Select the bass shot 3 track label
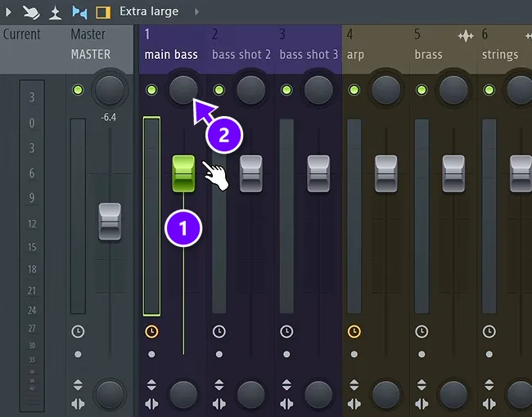The width and height of the screenshot is (532, 417). point(309,55)
